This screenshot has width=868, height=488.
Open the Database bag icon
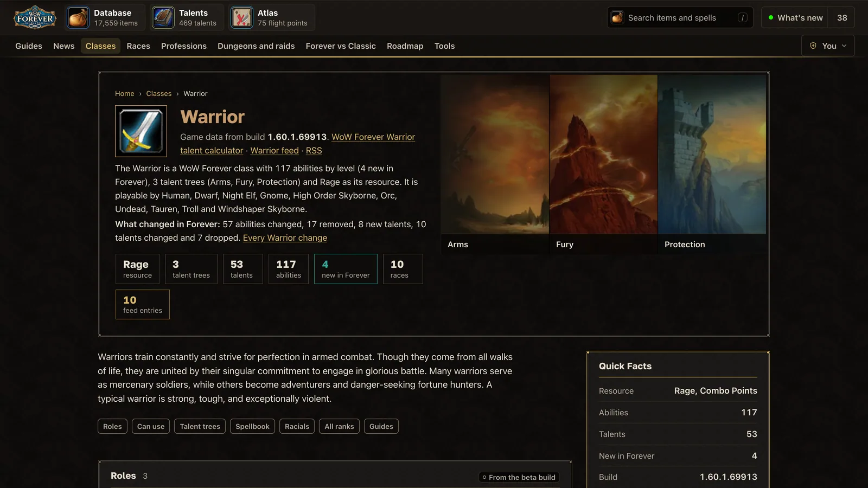click(78, 17)
